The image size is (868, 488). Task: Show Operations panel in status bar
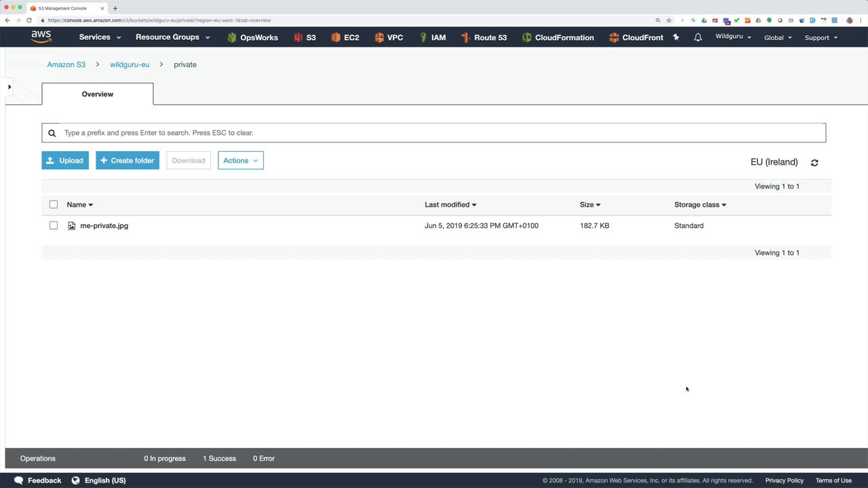38,458
